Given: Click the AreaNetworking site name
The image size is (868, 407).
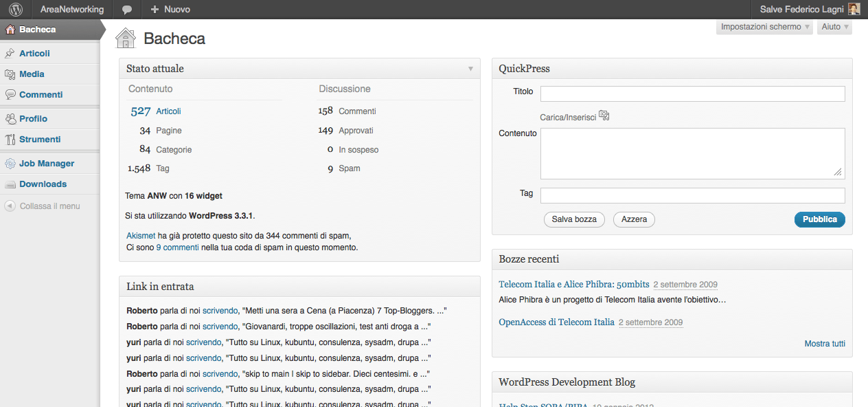Looking at the screenshot, I should click(72, 10).
